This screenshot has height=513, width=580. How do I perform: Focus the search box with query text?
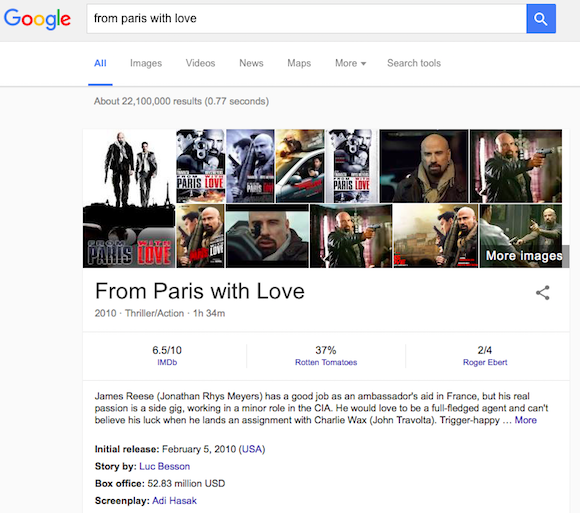point(306,18)
